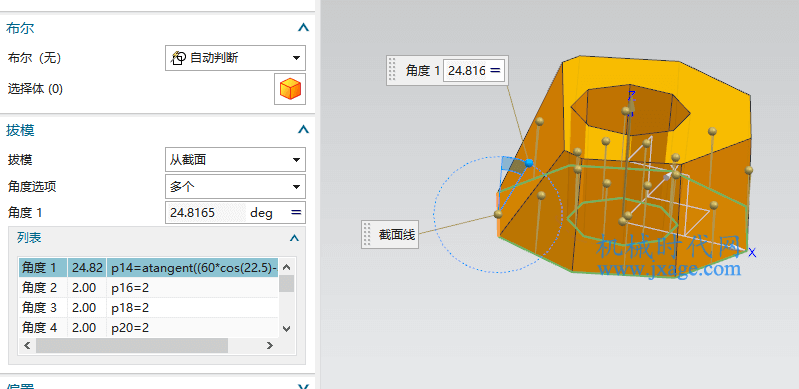This screenshot has width=799, height=389.
Task: Click the Select Body orange cube icon
Action: point(290,89)
